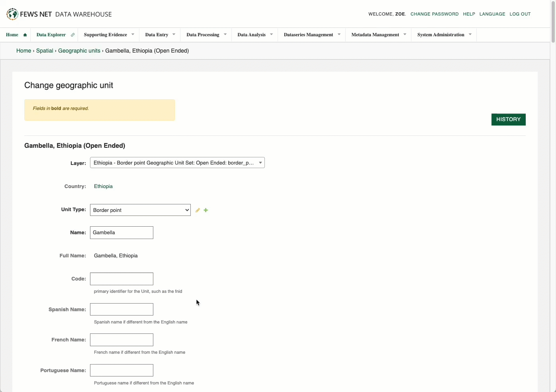Image resolution: width=556 pixels, height=392 pixels.
Task: Click the green plus to add Unit Type
Action: point(206,210)
